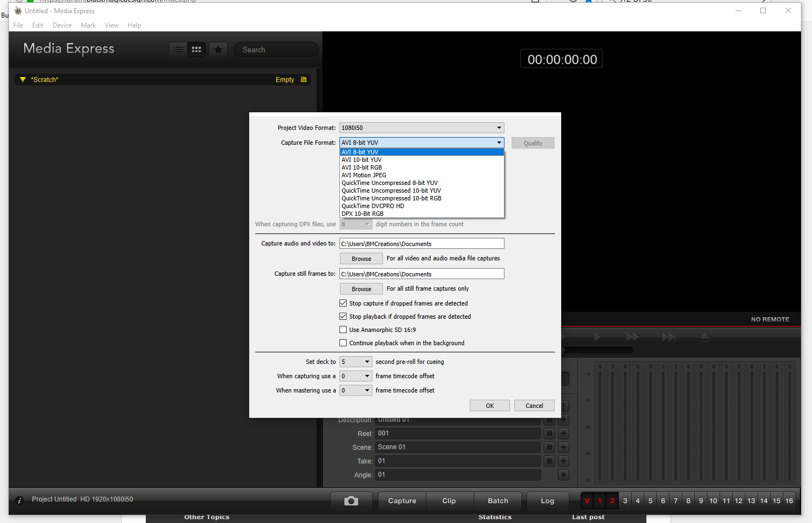Open the File menu

coord(18,25)
